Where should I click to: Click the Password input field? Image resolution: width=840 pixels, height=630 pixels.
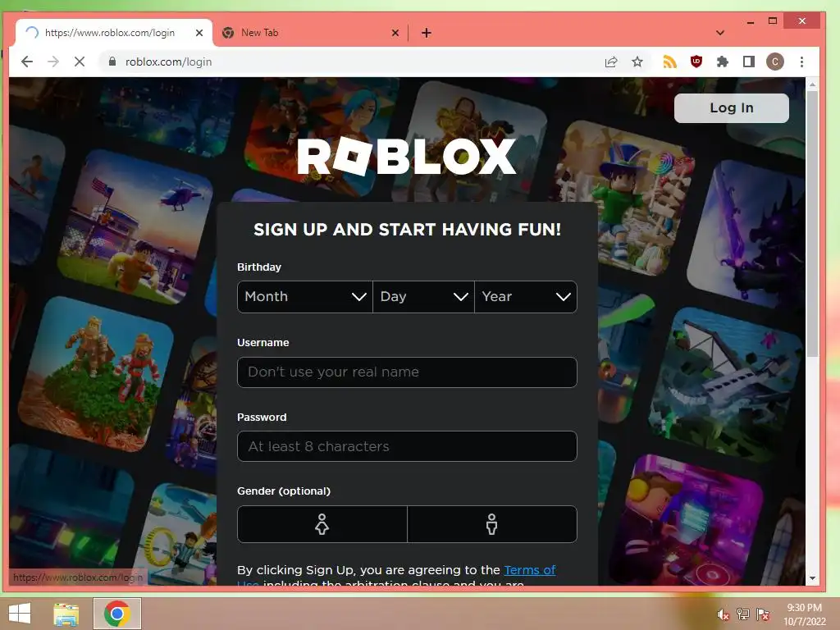point(407,446)
